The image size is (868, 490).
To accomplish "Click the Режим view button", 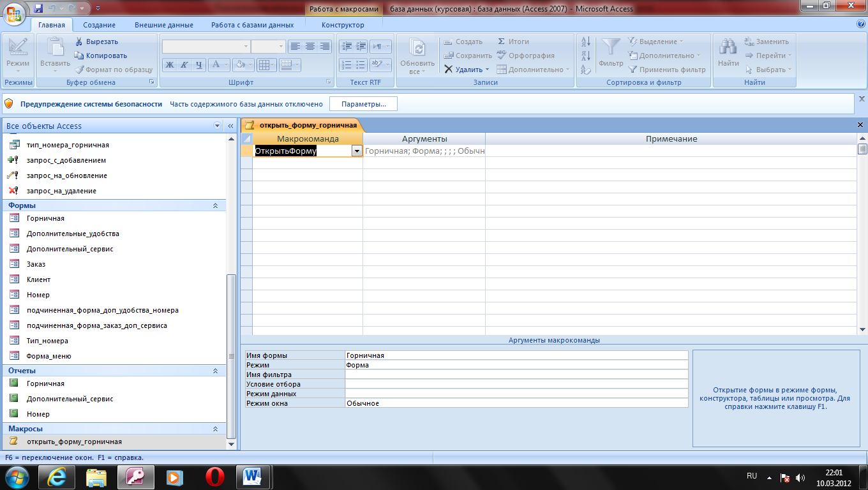I will 18,54.
